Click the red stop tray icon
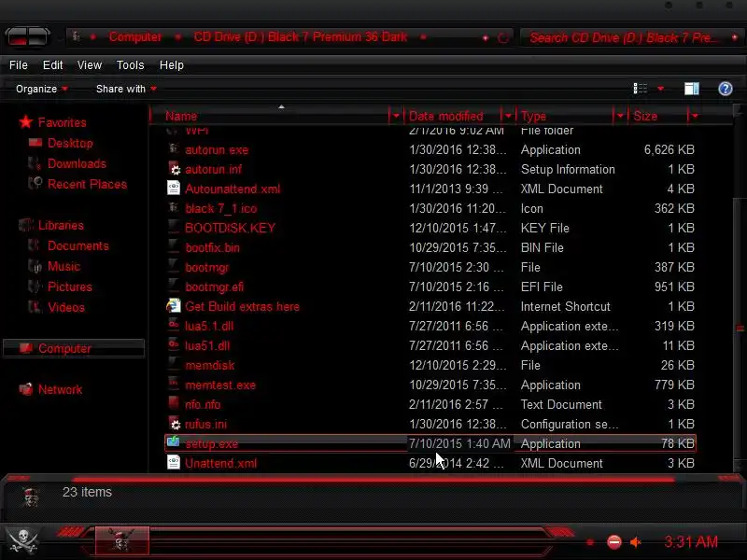Image resolution: width=747 pixels, height=560 pixels. point(614,542)
